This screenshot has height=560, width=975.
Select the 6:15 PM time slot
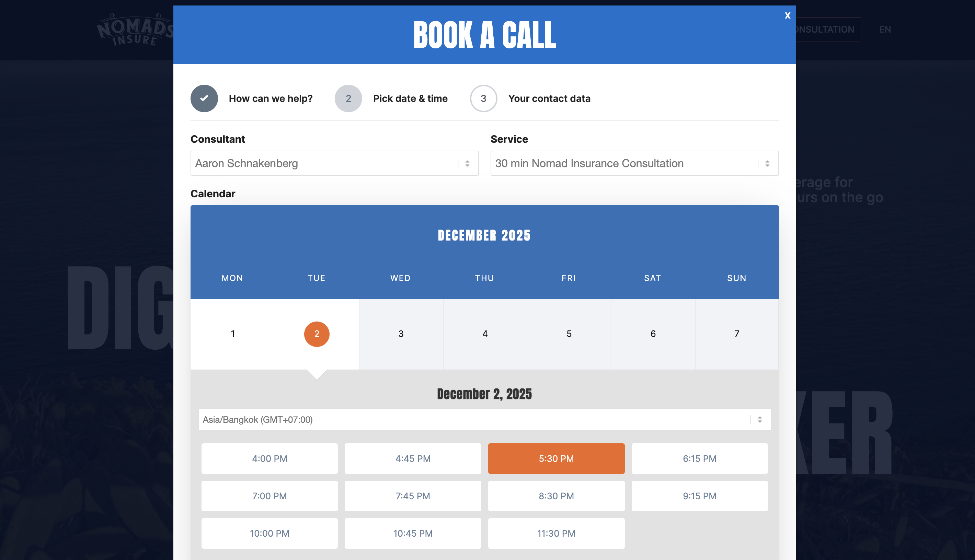(x=699, y=458)
